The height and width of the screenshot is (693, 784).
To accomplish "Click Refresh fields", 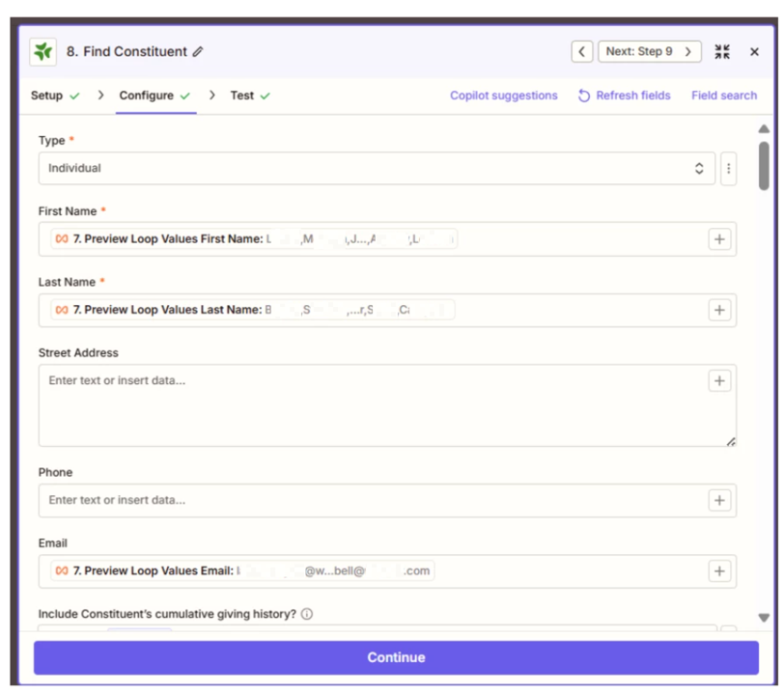I will [x=624, y=96].
